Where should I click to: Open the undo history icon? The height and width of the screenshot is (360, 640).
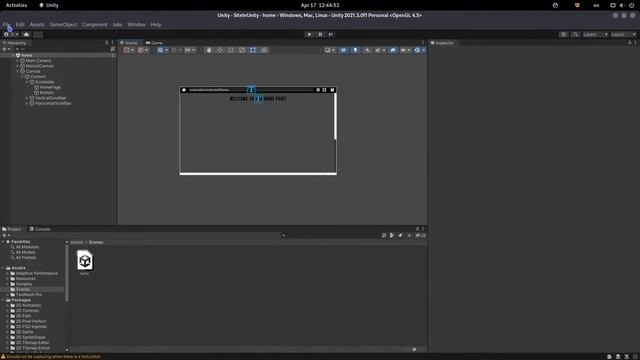564,34
